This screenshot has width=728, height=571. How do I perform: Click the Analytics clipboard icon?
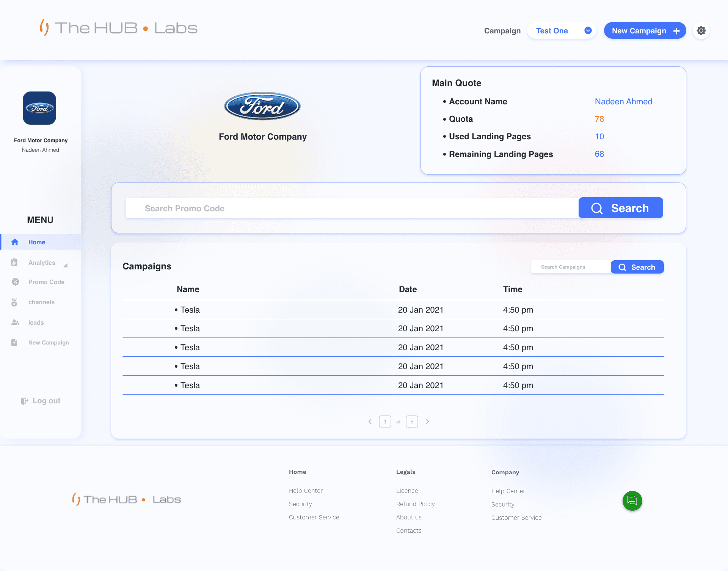tap(14, 262)
